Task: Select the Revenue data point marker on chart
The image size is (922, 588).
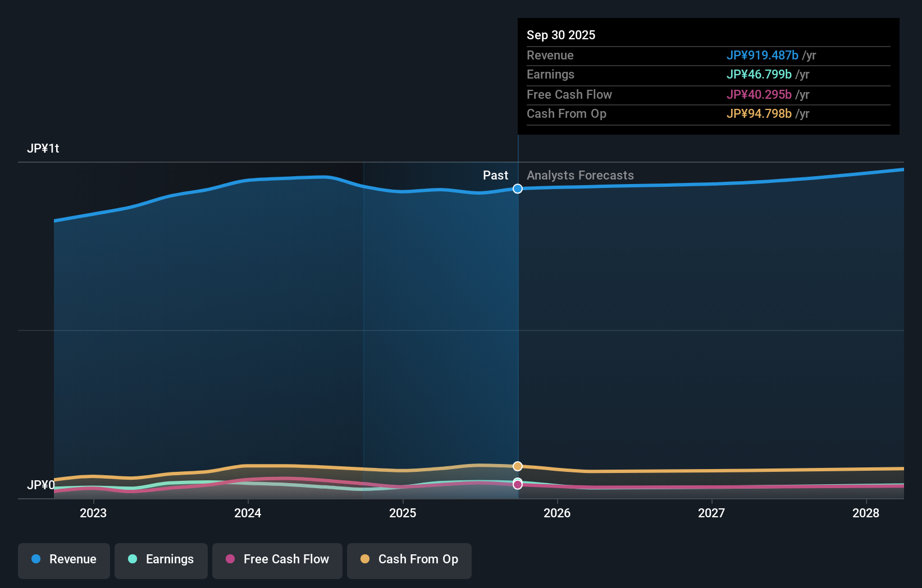Action: tap(517, 189)
